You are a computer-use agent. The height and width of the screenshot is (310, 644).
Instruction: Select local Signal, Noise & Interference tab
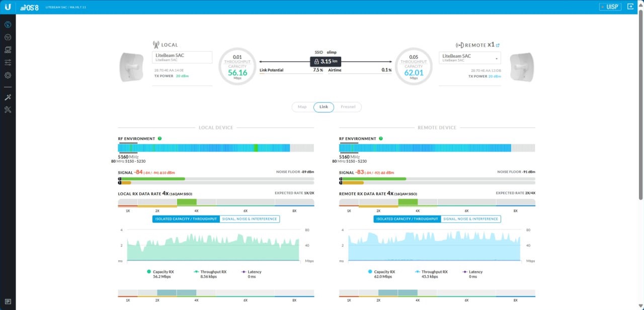tap(250, 219)
